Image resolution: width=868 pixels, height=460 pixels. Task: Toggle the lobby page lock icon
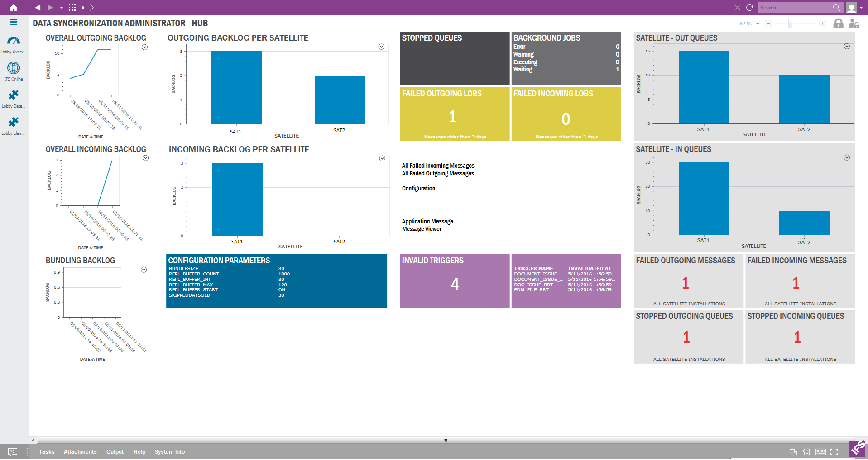[x=839, y=24]
